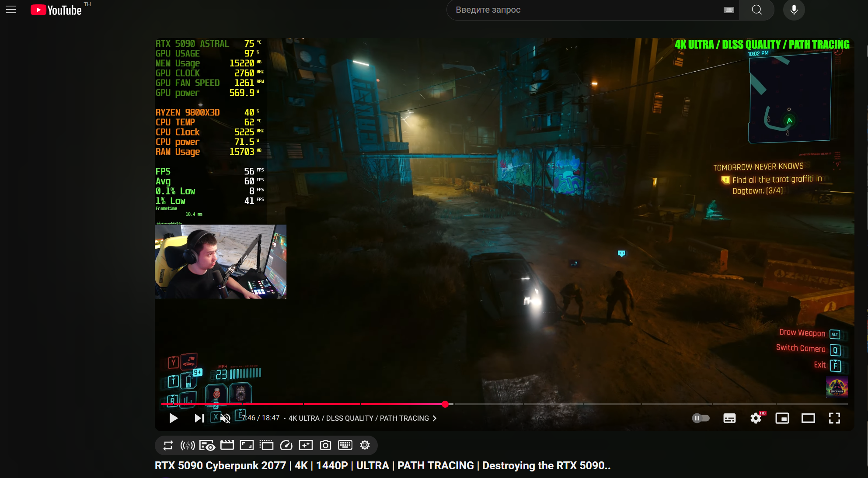Toggle the autoplay switch
The height and width of the screenshot is (478, 868).
701,418
